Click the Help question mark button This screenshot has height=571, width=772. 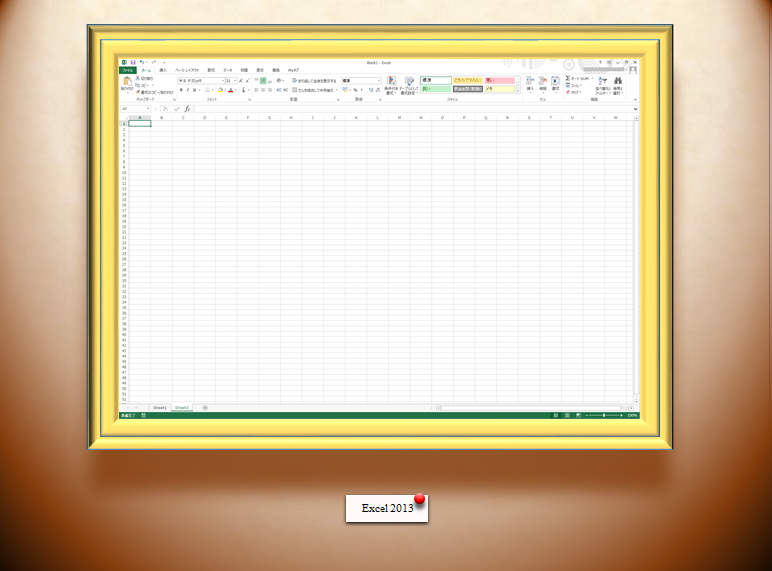click(x=600, y=63)
